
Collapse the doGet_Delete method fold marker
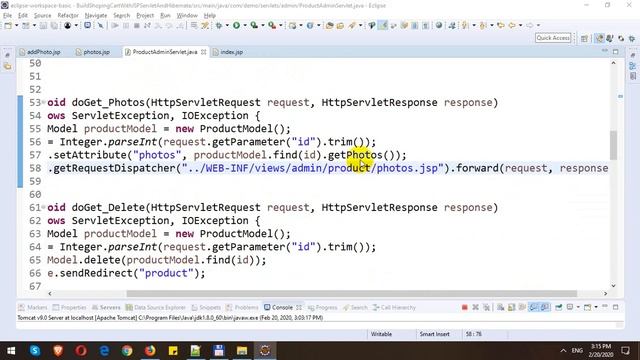coord(43,206)
